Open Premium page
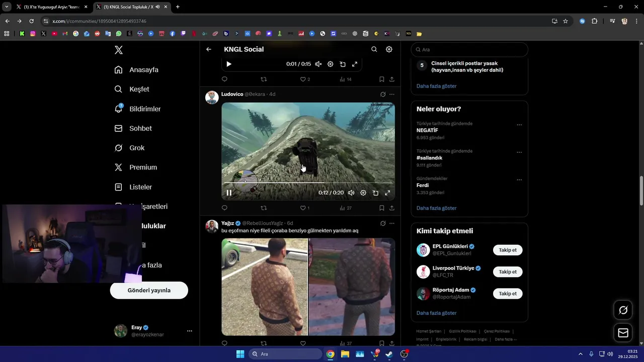The image size is (644, 362). click(x=136, y=167)
